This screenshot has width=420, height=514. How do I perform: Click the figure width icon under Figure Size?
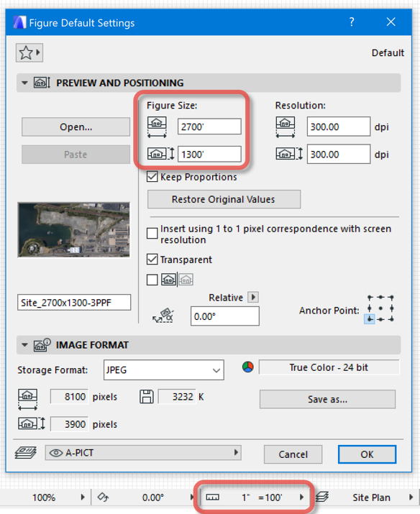[x=157, y=127]
